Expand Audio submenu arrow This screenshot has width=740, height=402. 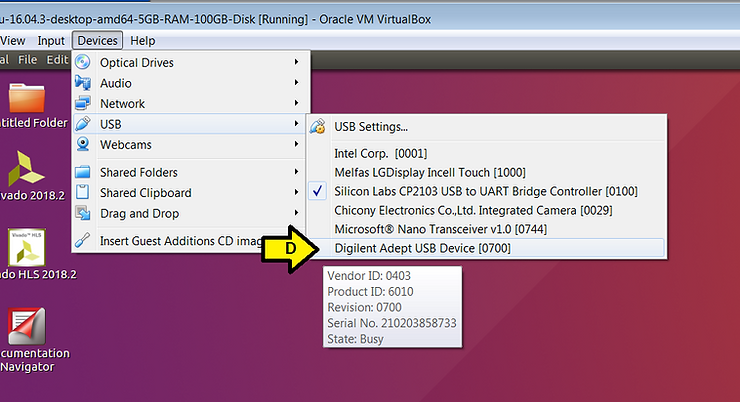(x=296, y=83)
